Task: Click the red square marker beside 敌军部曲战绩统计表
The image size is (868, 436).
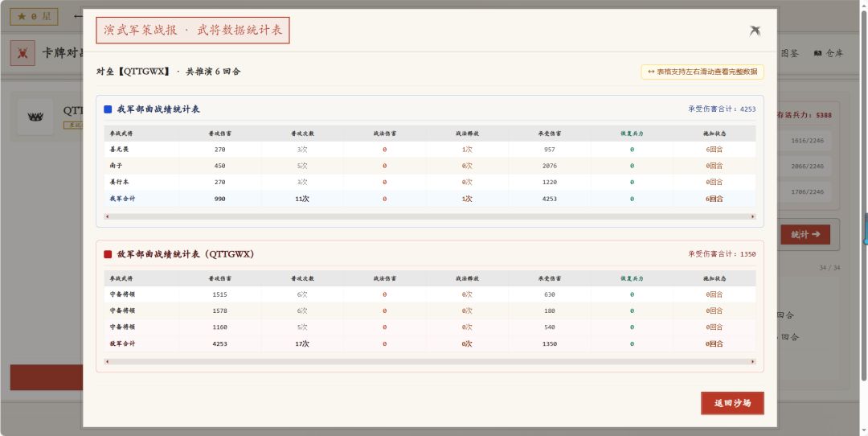Action: pyautogui.click(x=108, y=254)
